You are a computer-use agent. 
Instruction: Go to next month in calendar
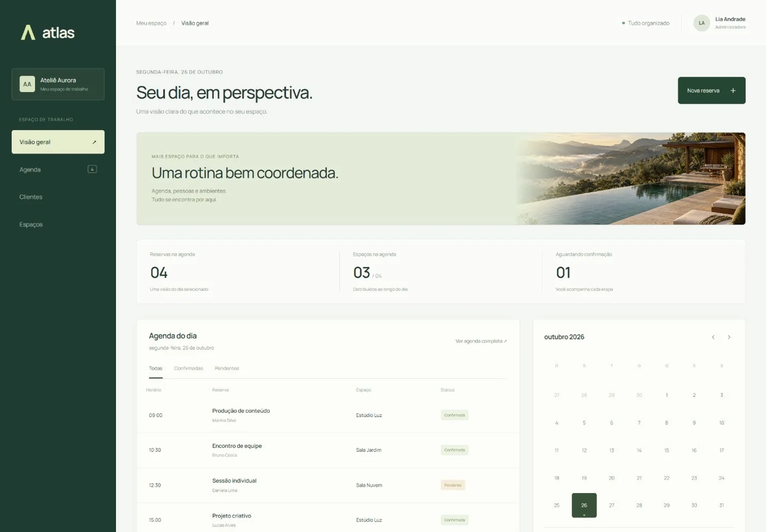pos(729,337)
